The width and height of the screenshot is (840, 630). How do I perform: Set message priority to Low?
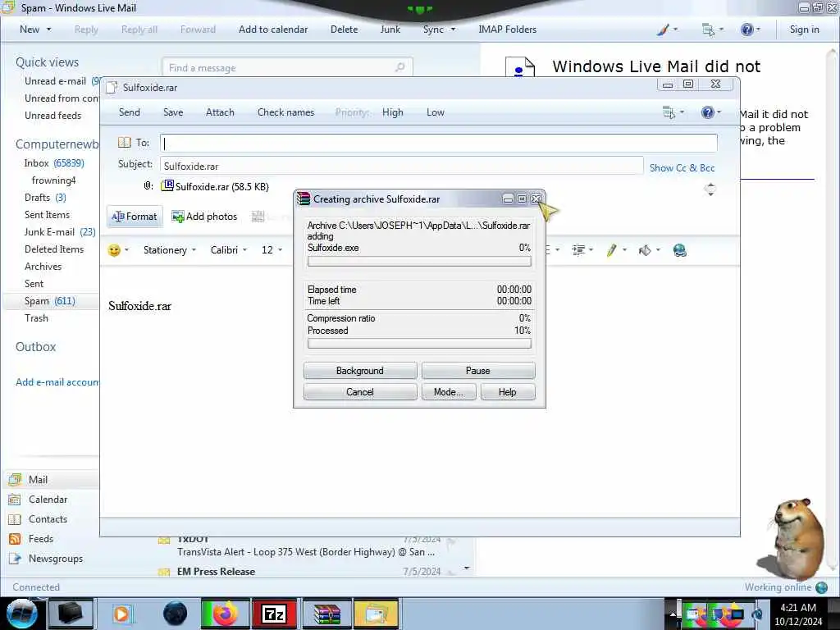click(x=436, y=112)
